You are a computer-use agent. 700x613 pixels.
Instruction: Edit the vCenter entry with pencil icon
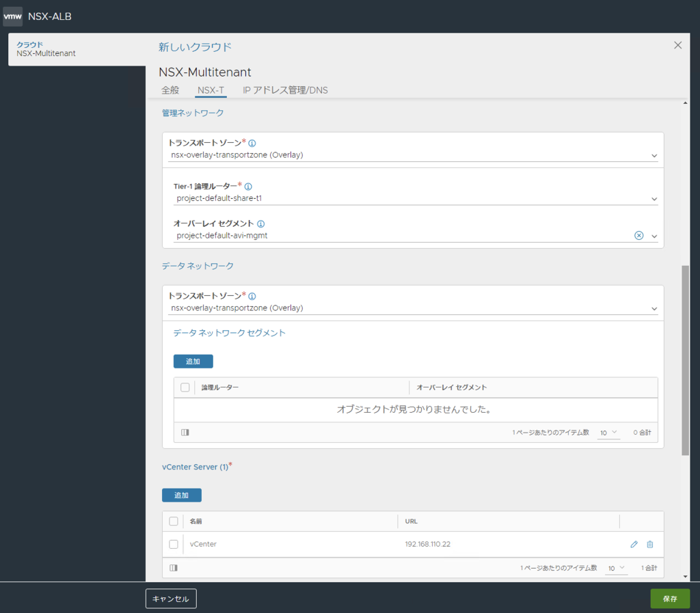634,544
